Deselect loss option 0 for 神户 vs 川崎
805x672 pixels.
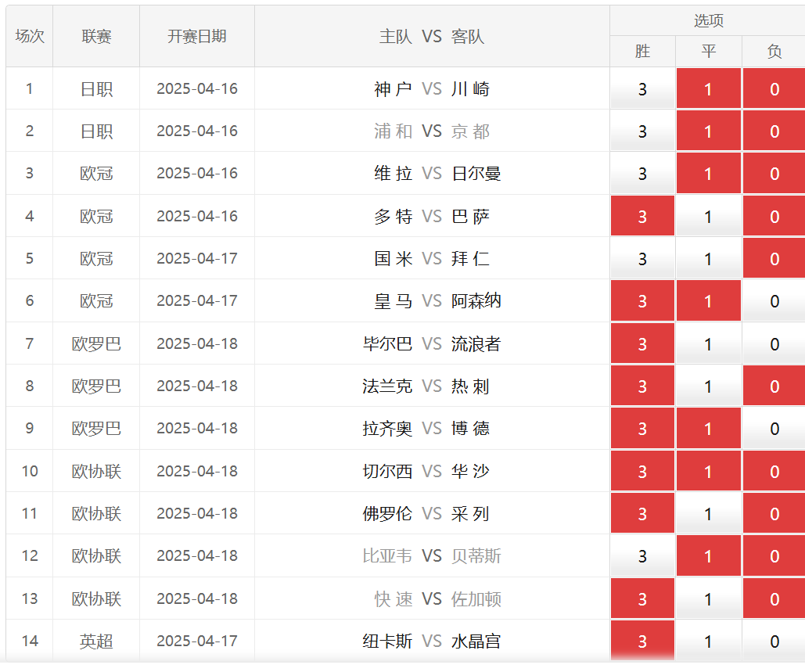click(x=774, y=89)
